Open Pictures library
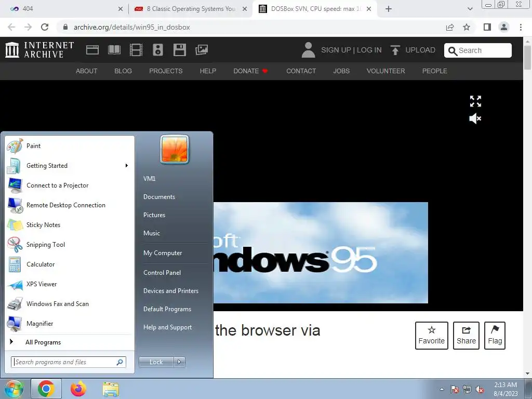The height and width of the screenshot is (399, 532). [154, 215]
